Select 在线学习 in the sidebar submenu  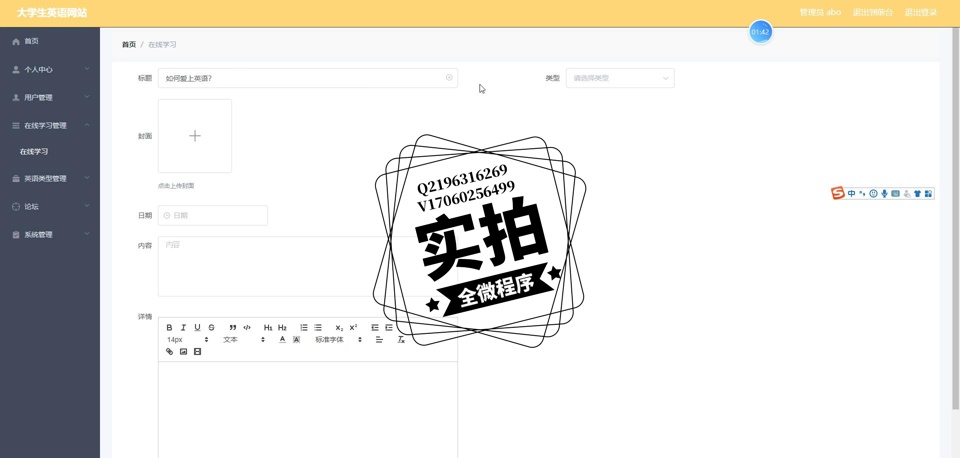[x=34, y=152]
